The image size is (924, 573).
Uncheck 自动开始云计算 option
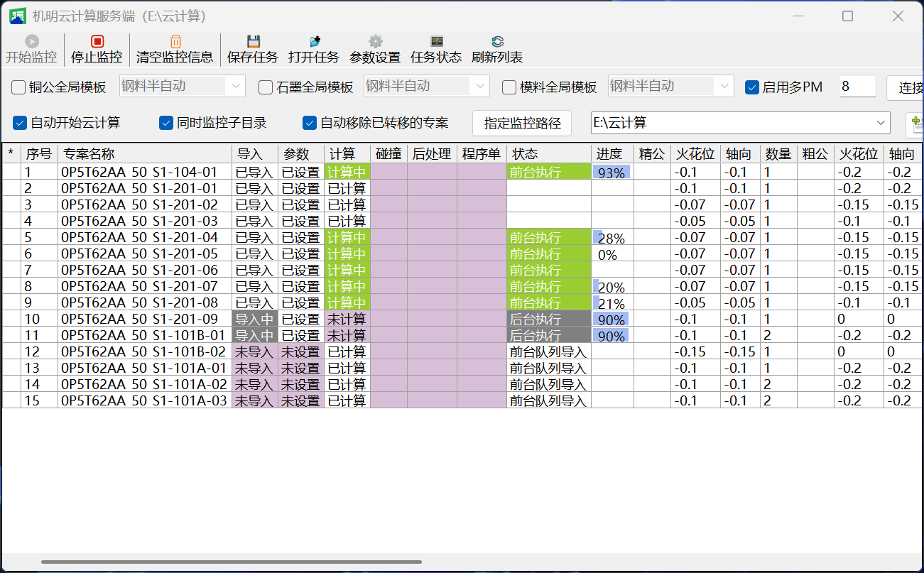(x=20, y=123)
